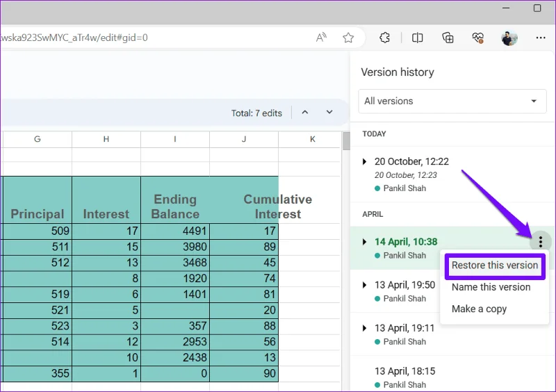
Task: Click the 20 October, 12:23 sub-version
Action: [x=406, y=175]
